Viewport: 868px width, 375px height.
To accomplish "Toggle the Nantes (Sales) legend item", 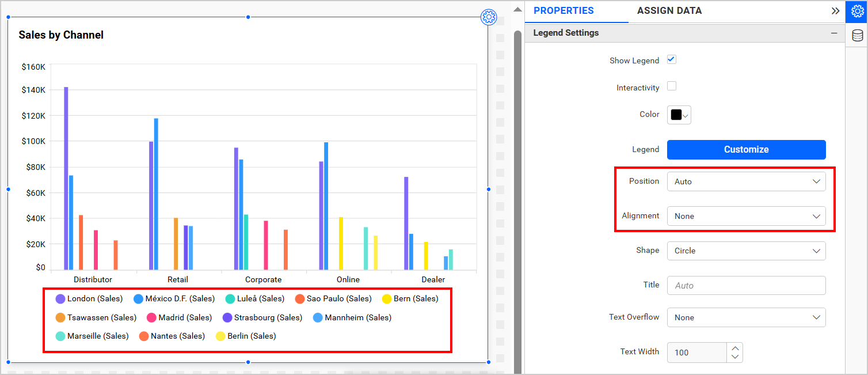I will (x=172, y=336).
